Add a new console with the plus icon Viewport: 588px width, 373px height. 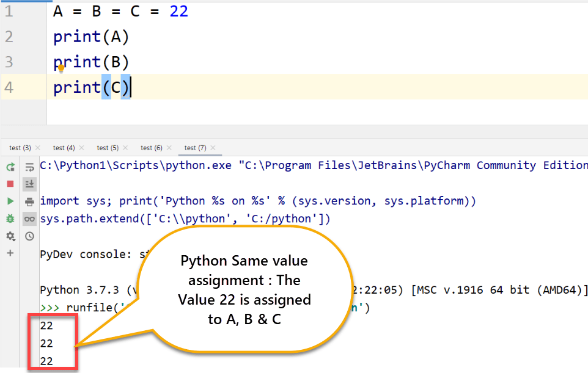point(10,253)
